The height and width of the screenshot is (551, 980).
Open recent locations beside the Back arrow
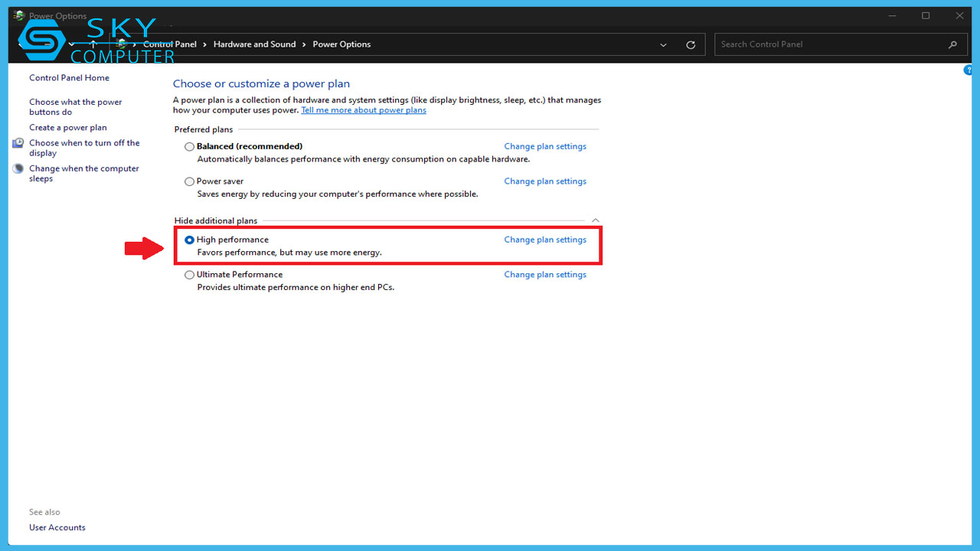[72, 44]
